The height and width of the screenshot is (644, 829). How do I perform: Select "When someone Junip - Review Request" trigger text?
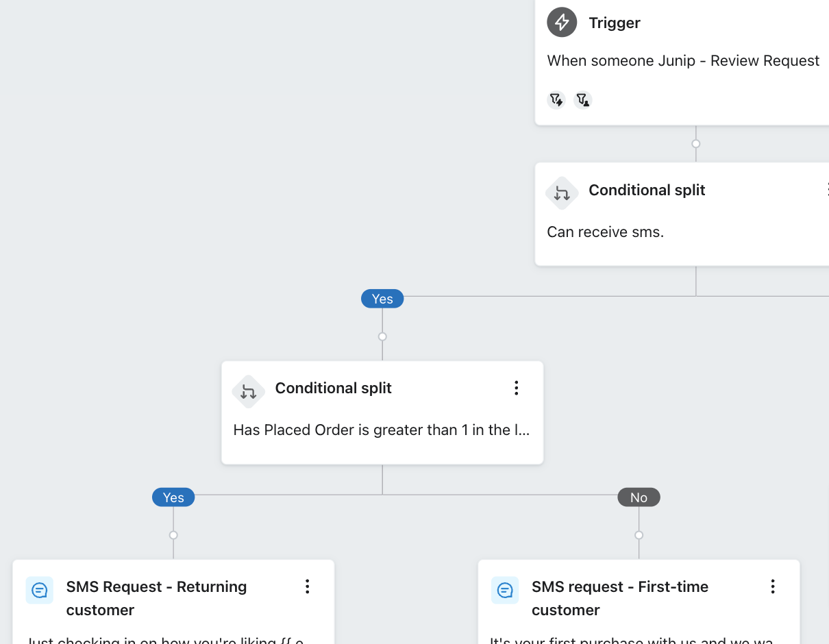[x=683, y=61]
